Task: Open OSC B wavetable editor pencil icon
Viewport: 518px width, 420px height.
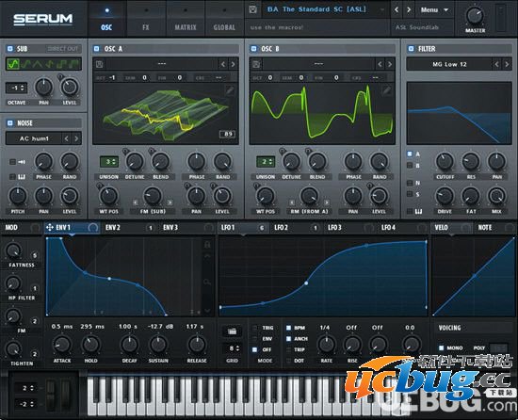Action: coord(386,89)
